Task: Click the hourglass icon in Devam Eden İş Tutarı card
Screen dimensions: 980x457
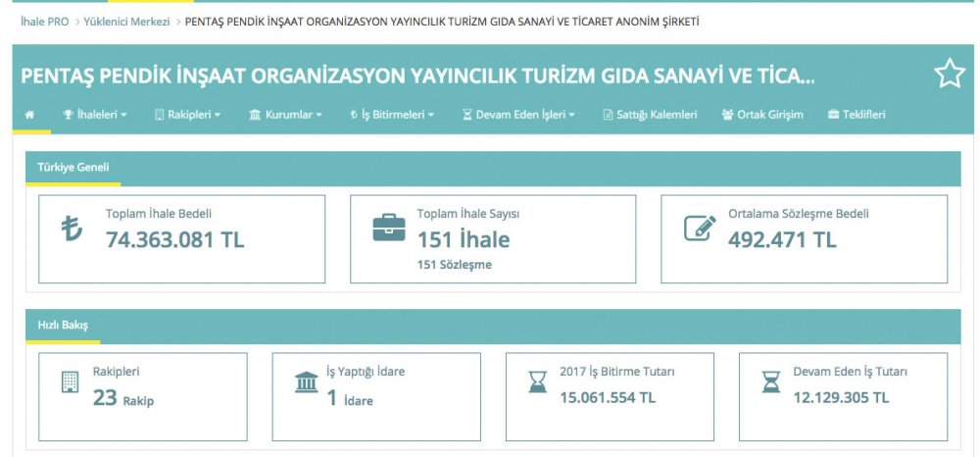Action: point(771,381)
